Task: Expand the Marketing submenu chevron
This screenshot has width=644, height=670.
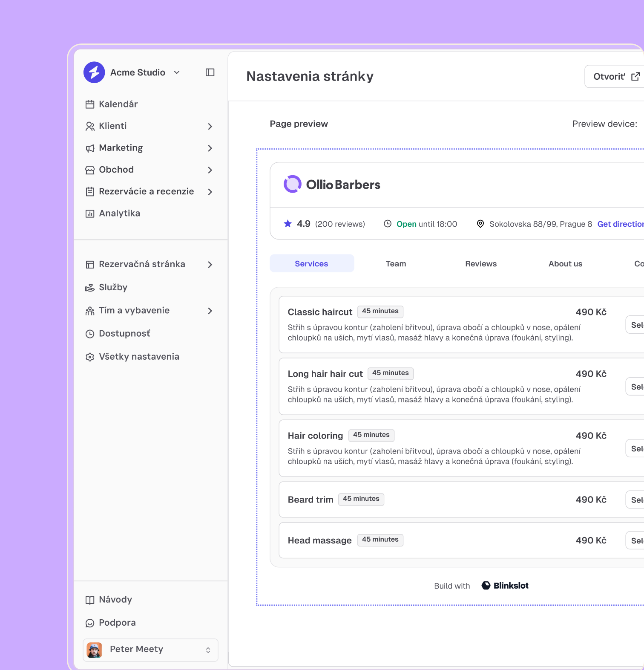Action: coord(210,148)
